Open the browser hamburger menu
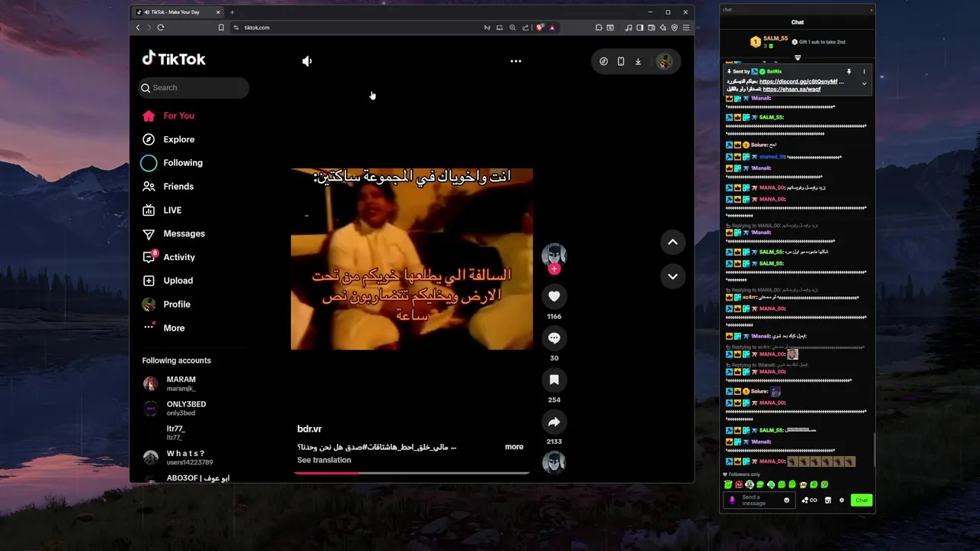The image size is (980, 551). tap(686, 28)
